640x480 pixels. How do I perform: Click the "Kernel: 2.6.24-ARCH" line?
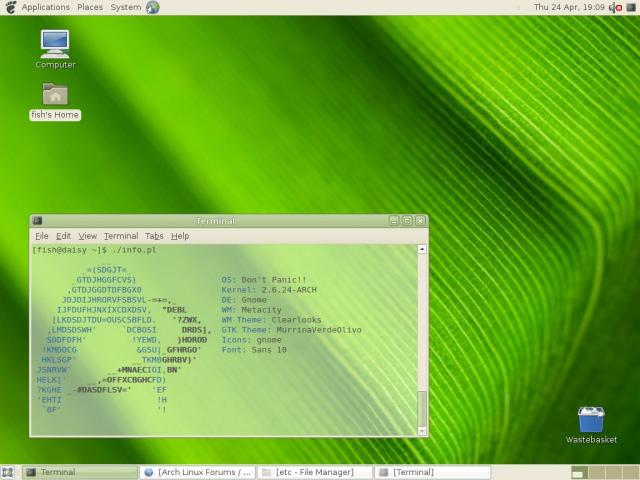pos(269,290)
